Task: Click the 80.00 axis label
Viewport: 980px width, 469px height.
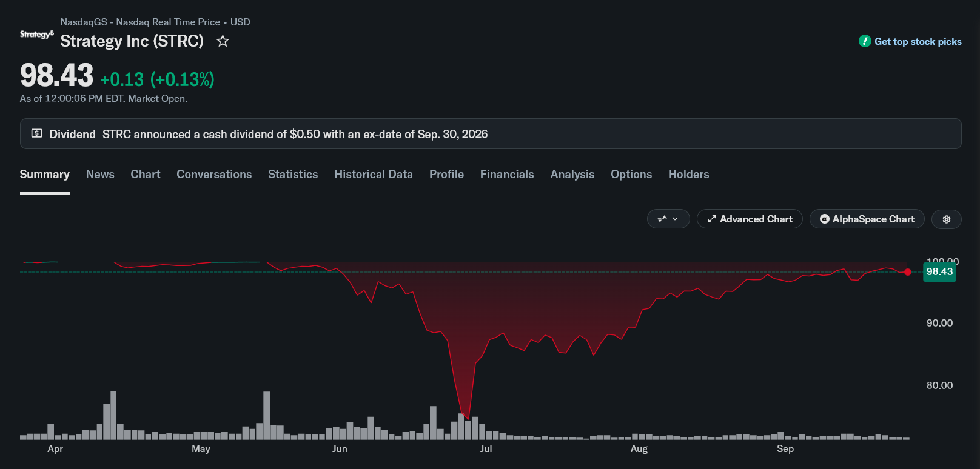Action: [939, 385]
